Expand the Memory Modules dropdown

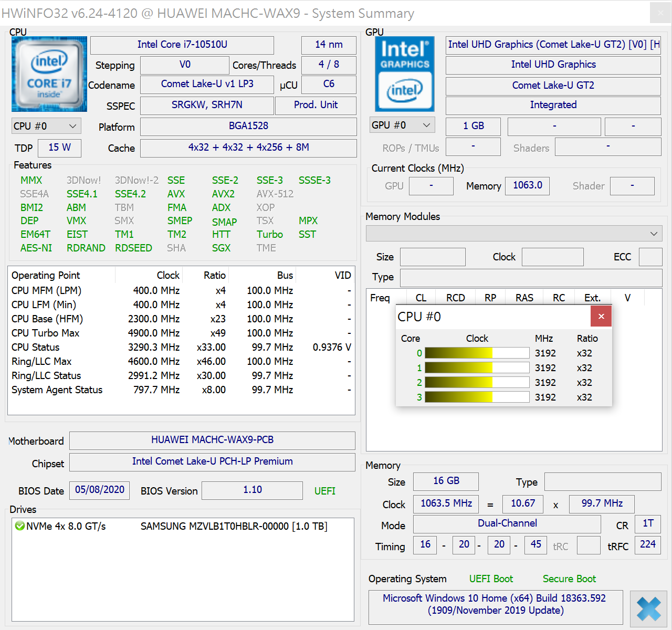514,234
